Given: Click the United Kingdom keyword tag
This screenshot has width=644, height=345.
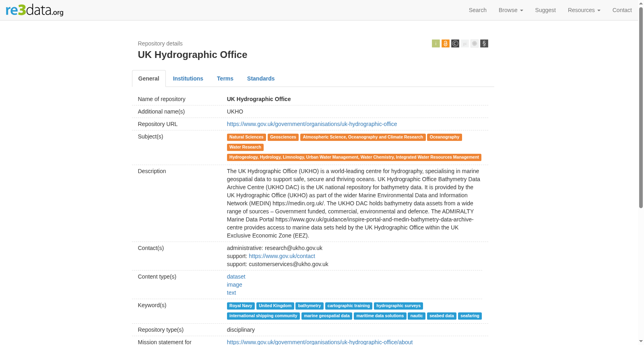Looking at the screenshot, I should 275,306.
